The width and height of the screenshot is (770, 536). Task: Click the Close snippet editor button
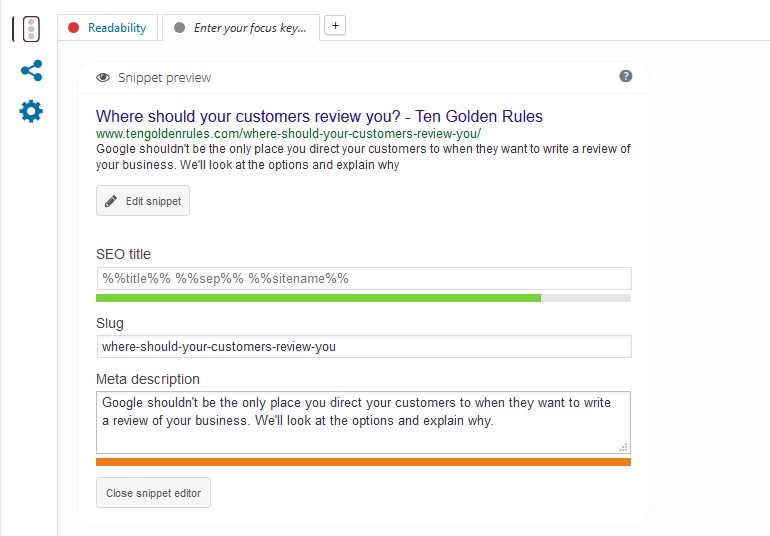pos(153,493)
